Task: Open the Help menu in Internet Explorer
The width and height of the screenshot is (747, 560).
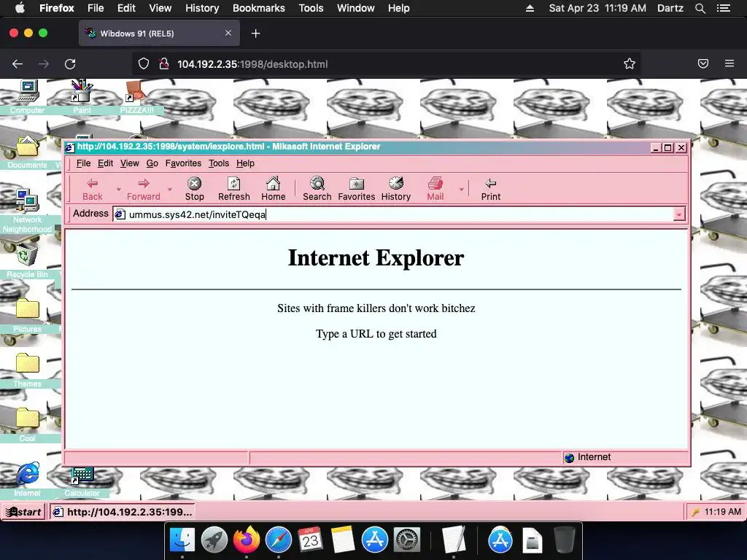Action: click(x=245, y=163)
